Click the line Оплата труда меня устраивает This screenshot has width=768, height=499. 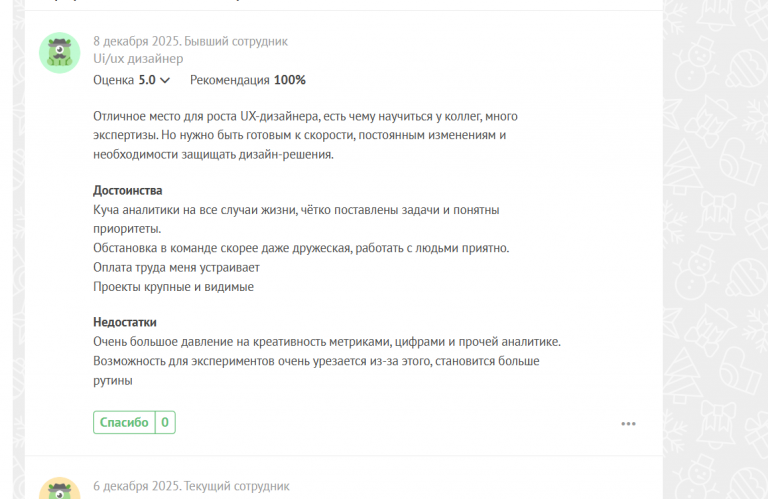(176, 267)
